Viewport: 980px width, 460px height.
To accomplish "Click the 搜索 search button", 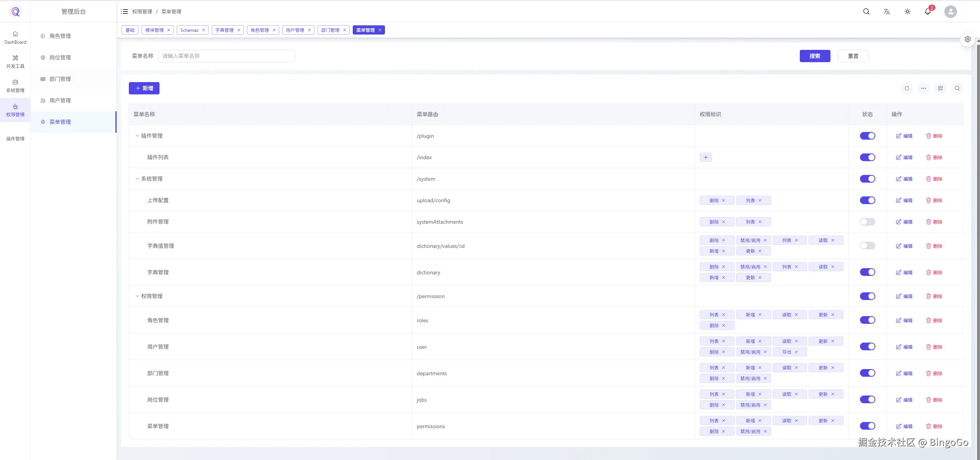I will point(814,56).
